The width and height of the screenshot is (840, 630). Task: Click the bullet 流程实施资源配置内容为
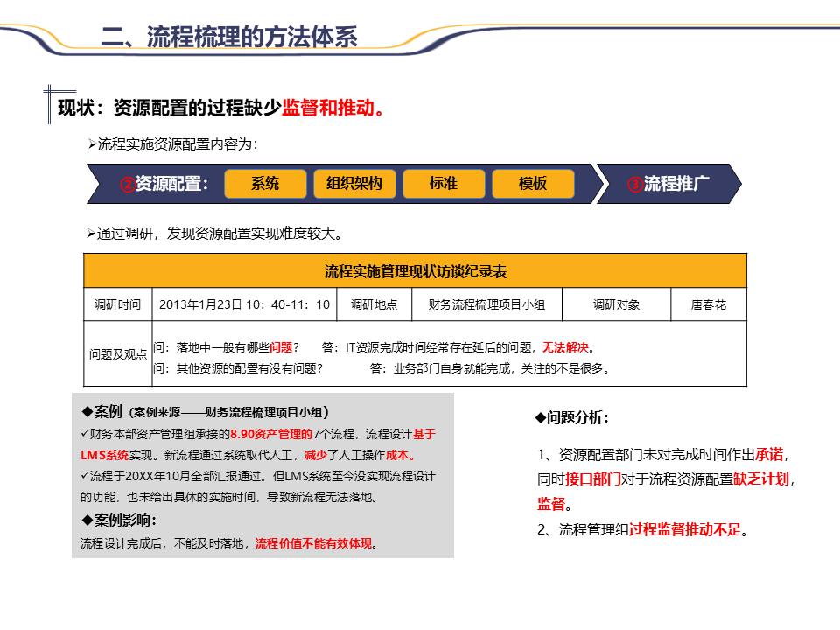(172, 143)
